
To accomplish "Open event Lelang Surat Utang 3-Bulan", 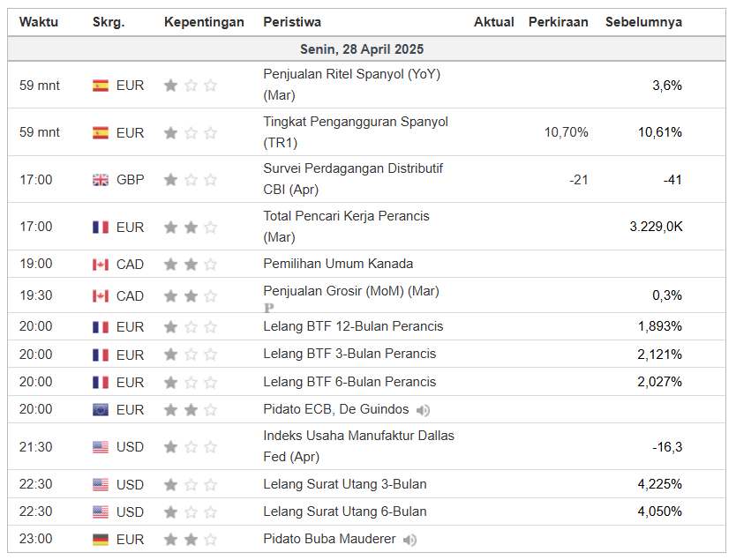I will tap(345, 484).
